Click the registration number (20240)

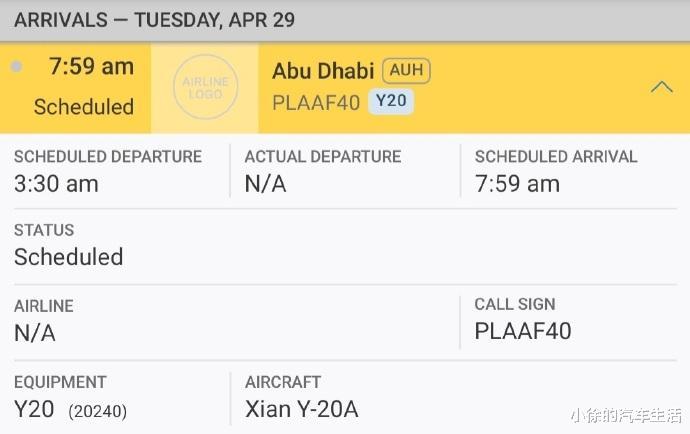pos(98,412)
